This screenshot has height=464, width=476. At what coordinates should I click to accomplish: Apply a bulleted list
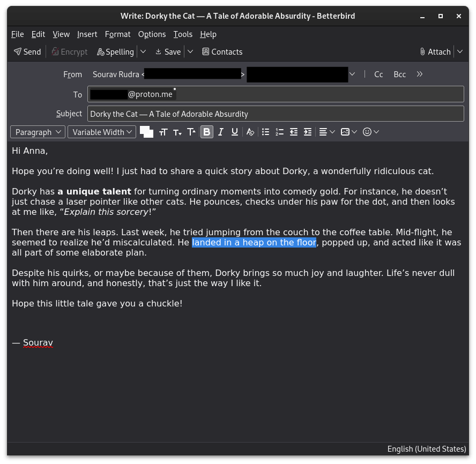coord(265,131)
